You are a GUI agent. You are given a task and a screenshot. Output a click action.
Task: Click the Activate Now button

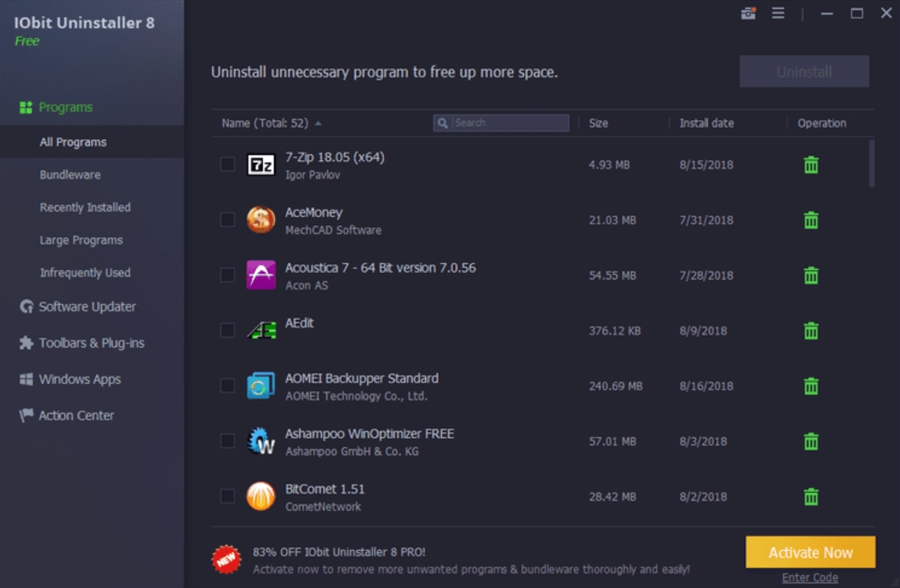pos(810,552)
